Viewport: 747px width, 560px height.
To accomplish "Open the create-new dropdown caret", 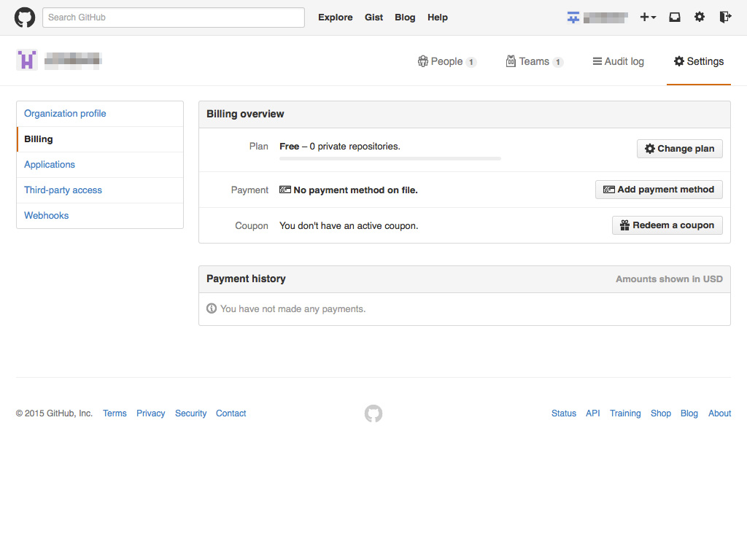I will tap(653, 17).
